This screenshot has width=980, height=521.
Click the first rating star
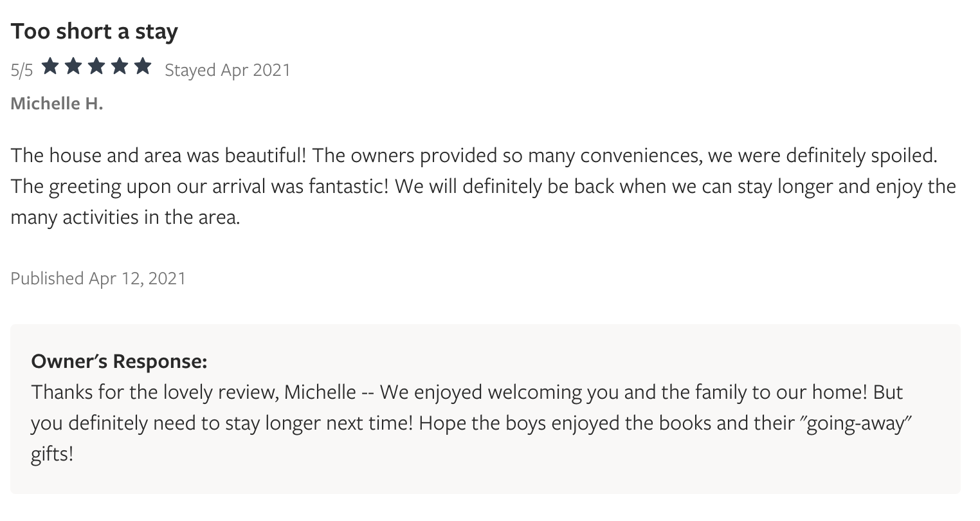(x=50, y=66)
